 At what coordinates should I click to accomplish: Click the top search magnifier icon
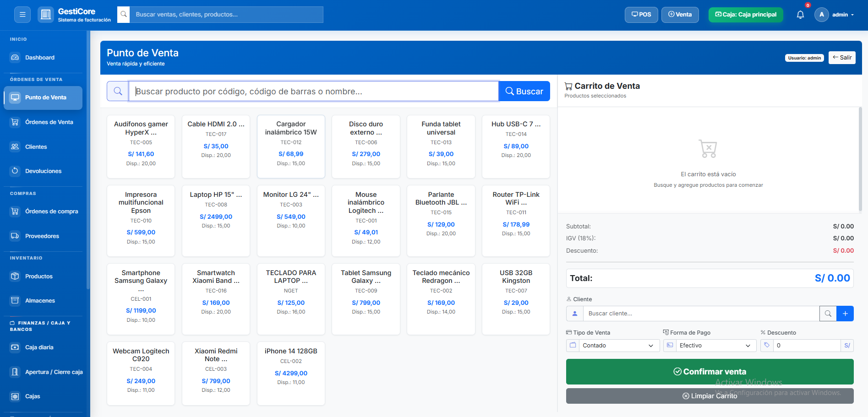(124, 15)
